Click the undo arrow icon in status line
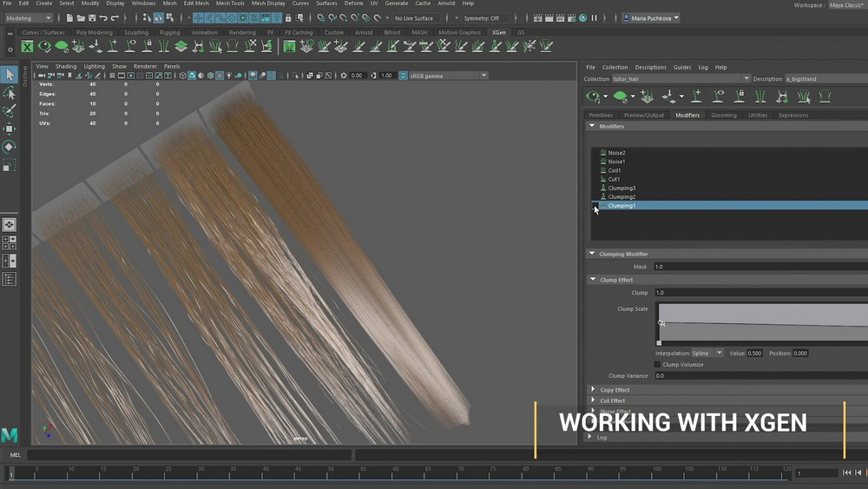Viewport: 868px width, 489px height. tap(103, 18)
